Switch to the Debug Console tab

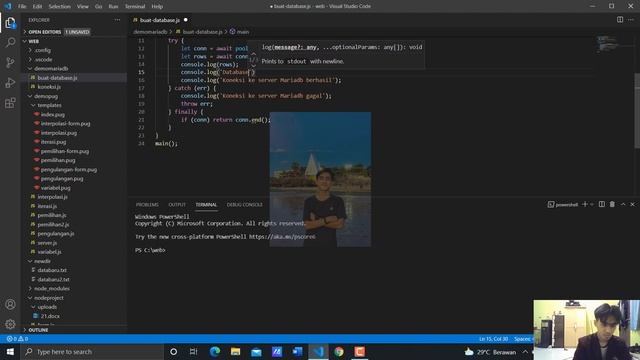click(x=244, y=204)
